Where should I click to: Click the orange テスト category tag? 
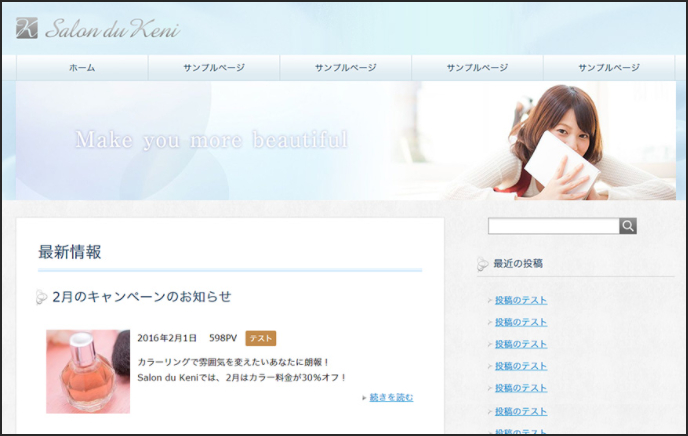pyautogui.click(x=261, y=338)
